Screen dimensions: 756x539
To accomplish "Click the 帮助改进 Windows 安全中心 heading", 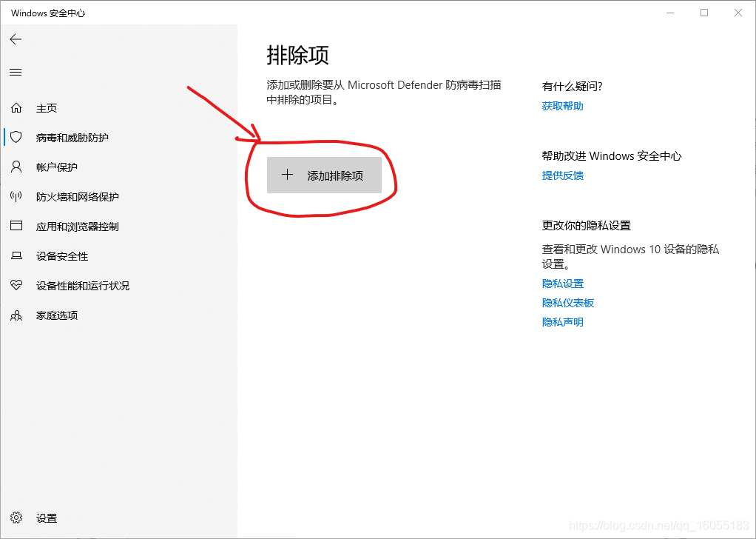I will tap(611, 156).
